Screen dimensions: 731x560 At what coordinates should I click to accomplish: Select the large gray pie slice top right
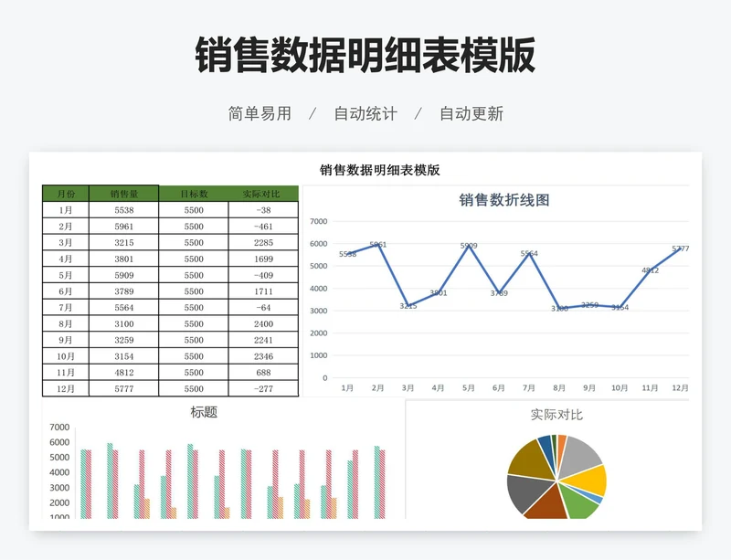[x=579, y=456]
